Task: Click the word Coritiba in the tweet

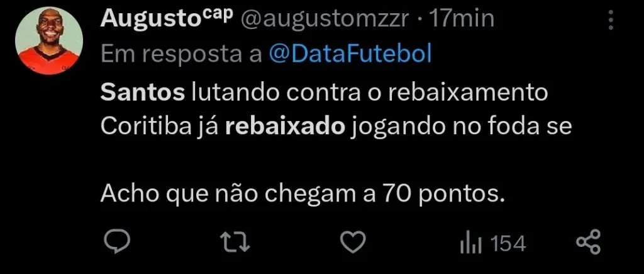Action: pos(145,127)
